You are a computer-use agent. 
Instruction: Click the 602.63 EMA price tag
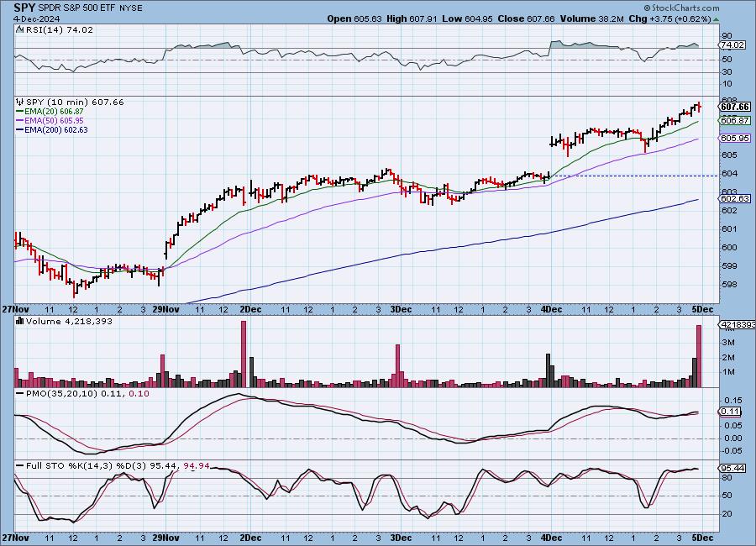pyautogui.click(x=735, y=199)
